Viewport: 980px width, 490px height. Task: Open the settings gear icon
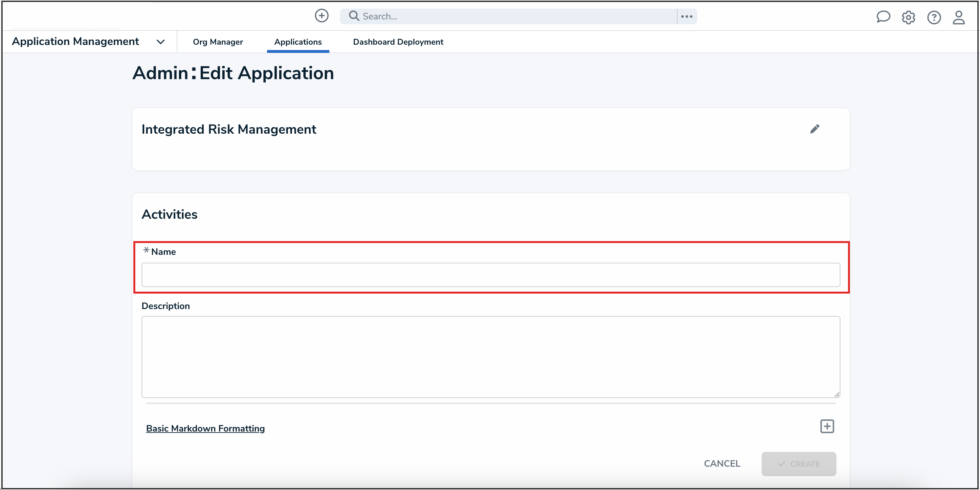[x=908, y=17]
